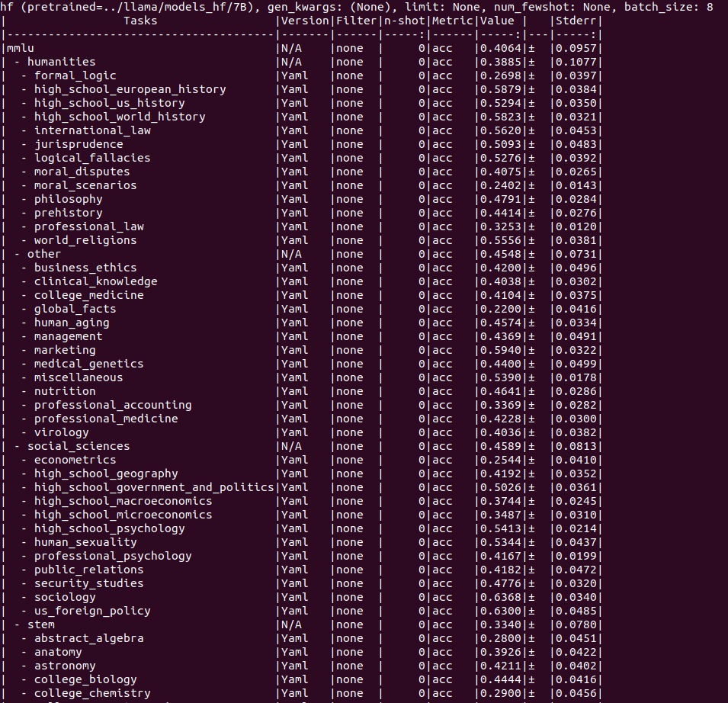Select the 'jurisprudence' task name
The width and height of the screenshot is (728, 703).
click(x=79, y=144)
